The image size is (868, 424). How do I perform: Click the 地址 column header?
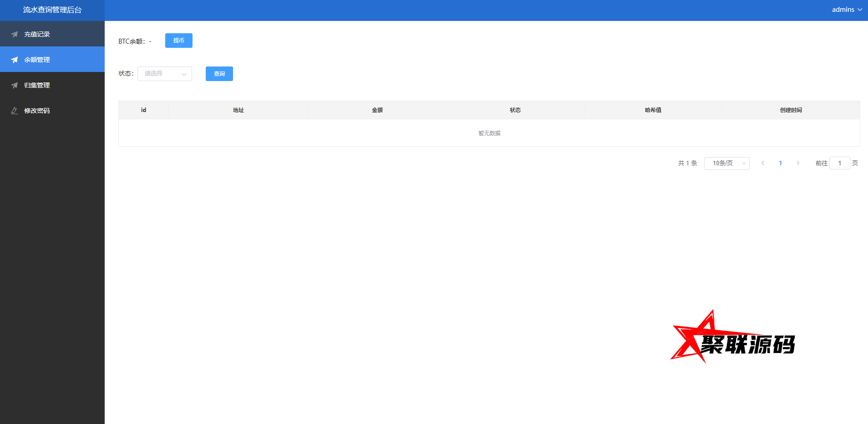coord(239,110)
